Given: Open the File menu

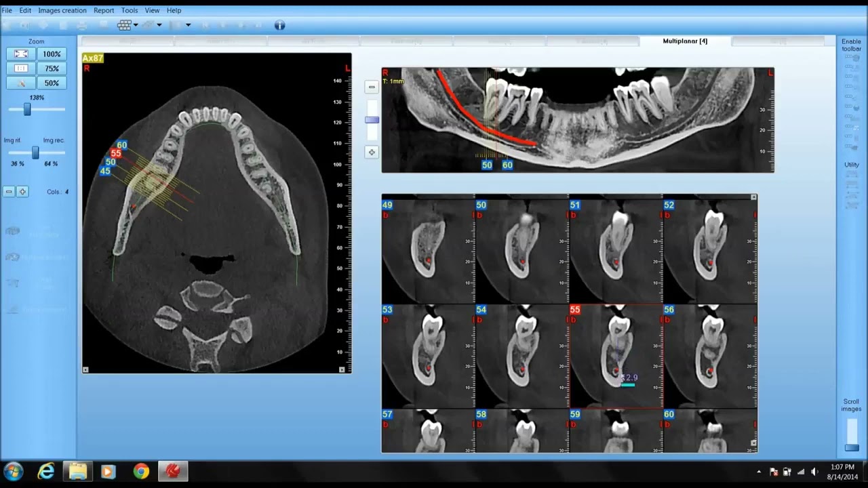Looking at the screenshot, I should [7, 10].
